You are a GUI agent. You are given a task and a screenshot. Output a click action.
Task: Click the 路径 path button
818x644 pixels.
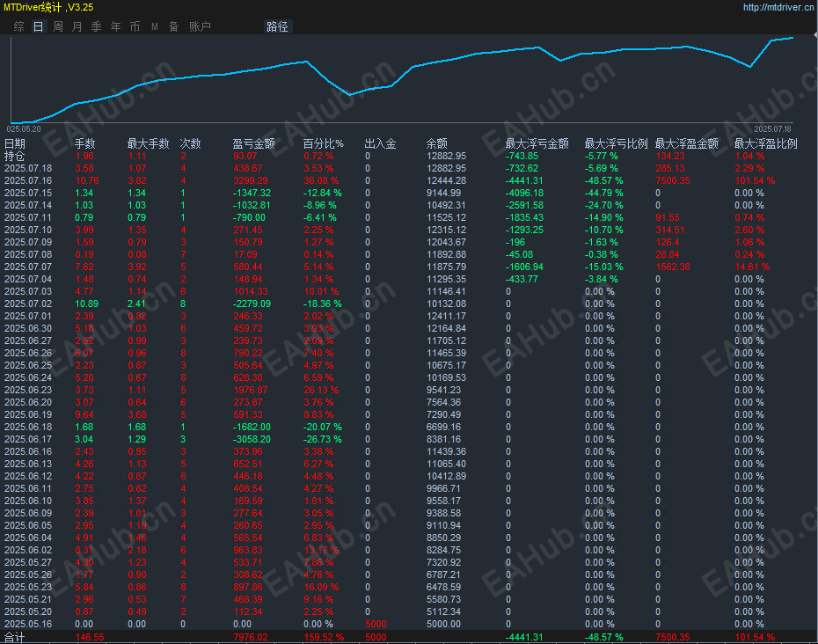click(277, 26)
